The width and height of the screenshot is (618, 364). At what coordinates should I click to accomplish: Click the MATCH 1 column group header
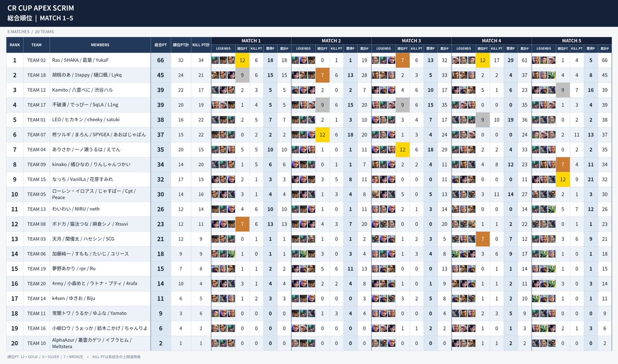pyautogui.click(x=251, y=41)
